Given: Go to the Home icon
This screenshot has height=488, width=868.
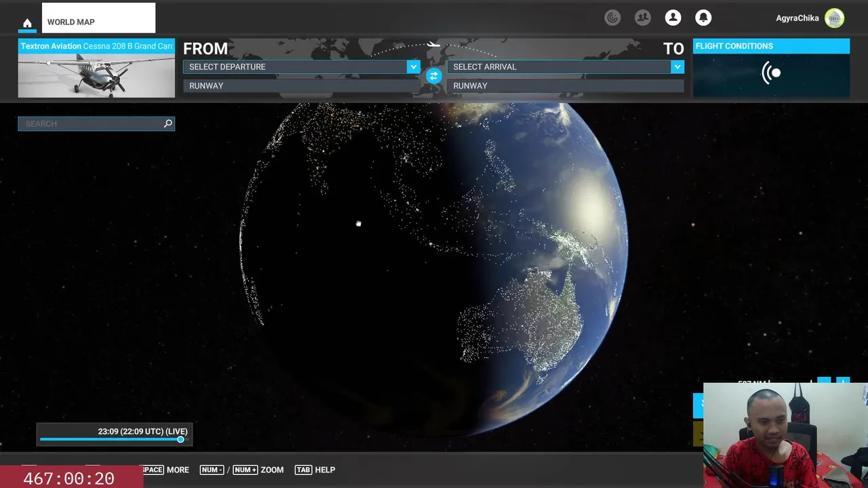Looking at the screenshot, I should pyautogui.click(x=27, y=23).
